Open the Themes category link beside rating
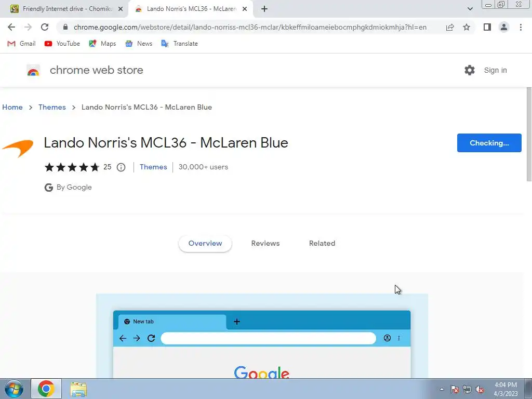532x399 pixels. pos(153,167)
